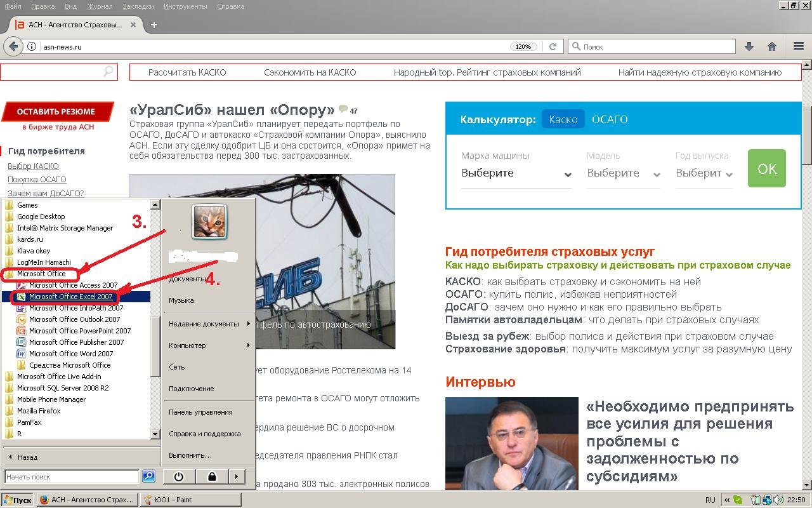Open the Журнал menu
This screenshot has width=812, height=508.
point(99,6)
